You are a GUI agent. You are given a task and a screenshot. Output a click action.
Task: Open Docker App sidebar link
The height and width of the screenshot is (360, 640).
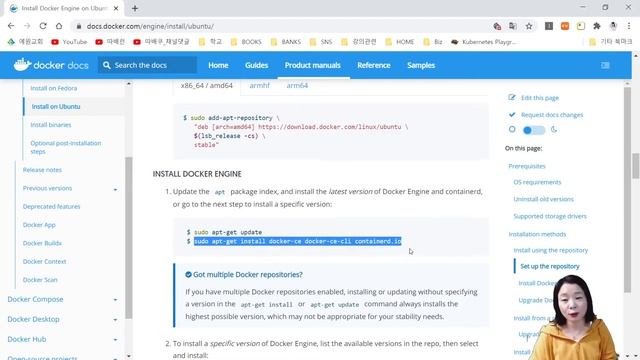click(39, 225)
